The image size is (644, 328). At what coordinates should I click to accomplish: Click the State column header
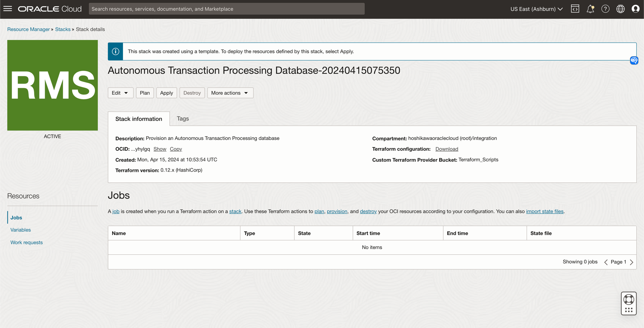323,233
